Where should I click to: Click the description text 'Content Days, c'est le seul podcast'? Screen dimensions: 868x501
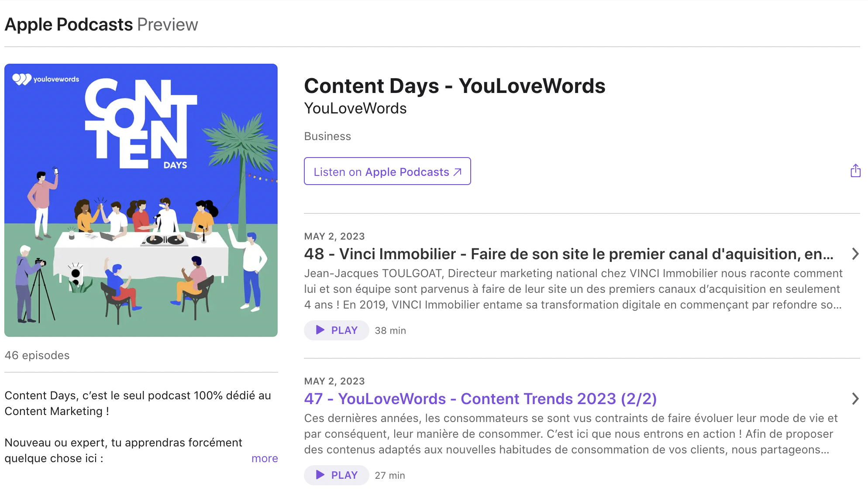tap(138, 403)
